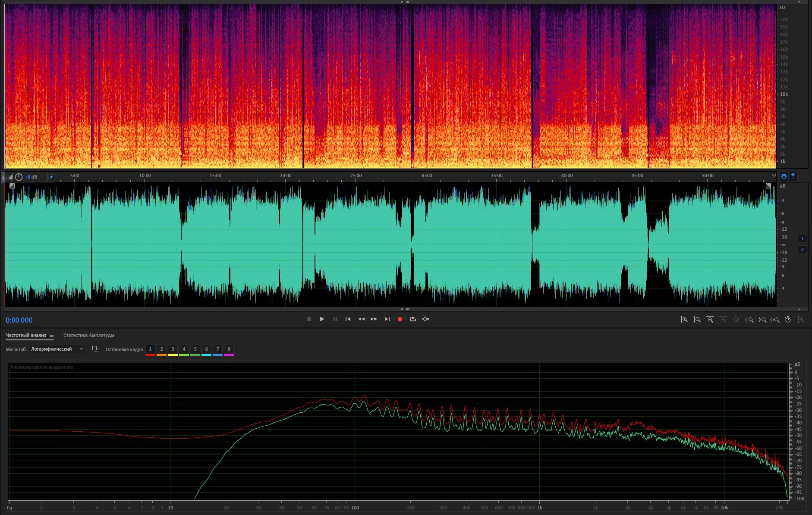
Task: Open Частотный анализ panel menu
Action: click(x=52, y=336)
